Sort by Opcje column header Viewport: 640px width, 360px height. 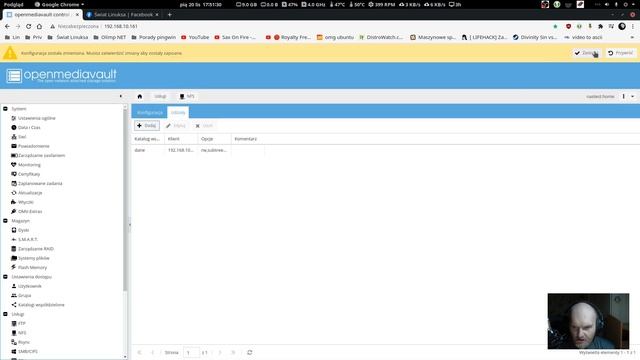coord(214,139)
